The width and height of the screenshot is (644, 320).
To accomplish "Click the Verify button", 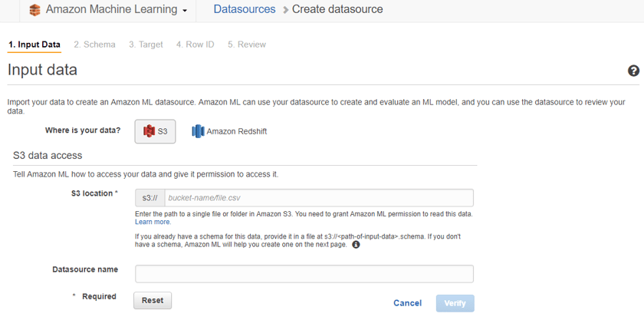I will pos(455,303).
